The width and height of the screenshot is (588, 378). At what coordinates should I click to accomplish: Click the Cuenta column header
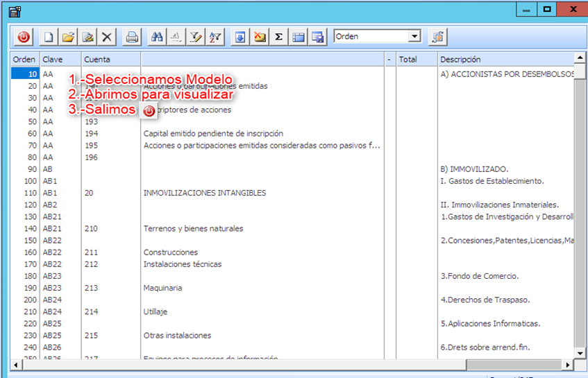point(110,60)
